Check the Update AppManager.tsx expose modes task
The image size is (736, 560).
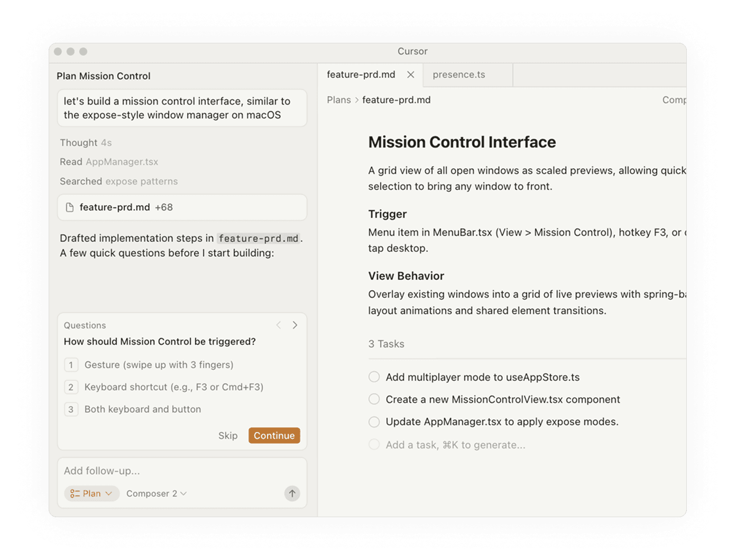[x=374, y=421]
